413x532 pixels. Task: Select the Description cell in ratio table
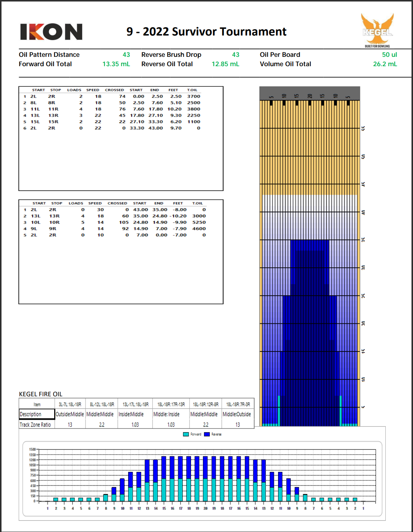point(37,414)
